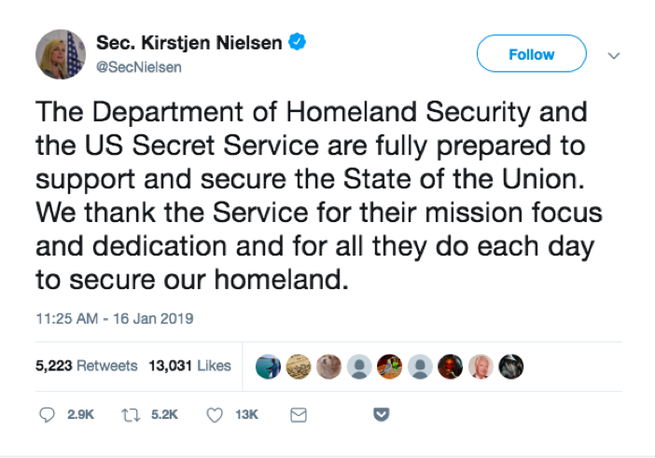The height and width of the screenshot is (458, 655).
Task: Open the 11:25 AM - 16 Jan 2019 timestamp
Action: point(114,318)
